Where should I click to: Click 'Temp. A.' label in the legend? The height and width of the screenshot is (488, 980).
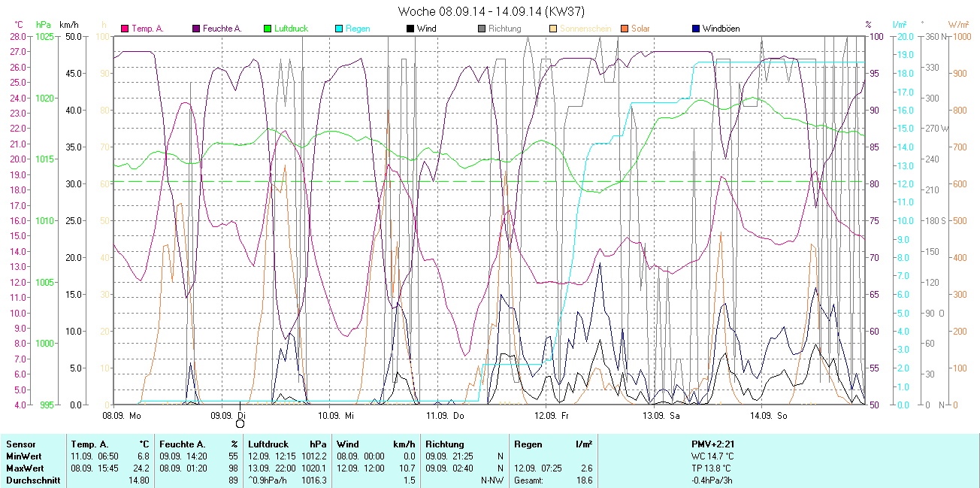(x=148, y=29)
